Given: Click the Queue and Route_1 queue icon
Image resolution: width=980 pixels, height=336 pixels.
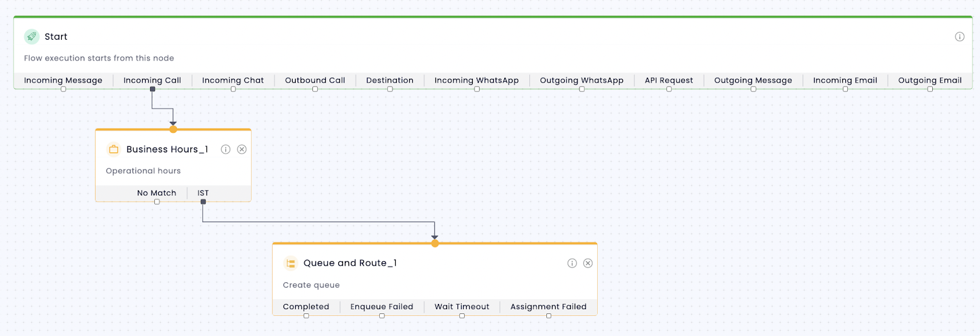Looking at the screenshot, I should pyautogui.click(x=290, y=263).
